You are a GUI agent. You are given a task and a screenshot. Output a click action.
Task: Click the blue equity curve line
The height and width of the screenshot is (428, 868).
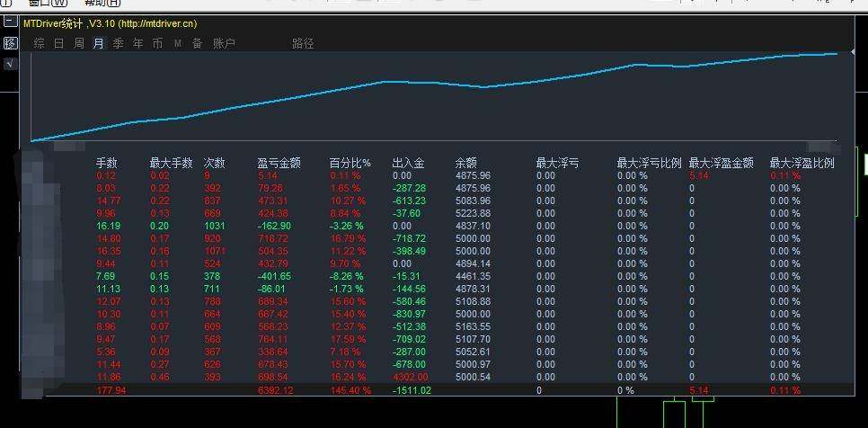(x=270, y=101)
